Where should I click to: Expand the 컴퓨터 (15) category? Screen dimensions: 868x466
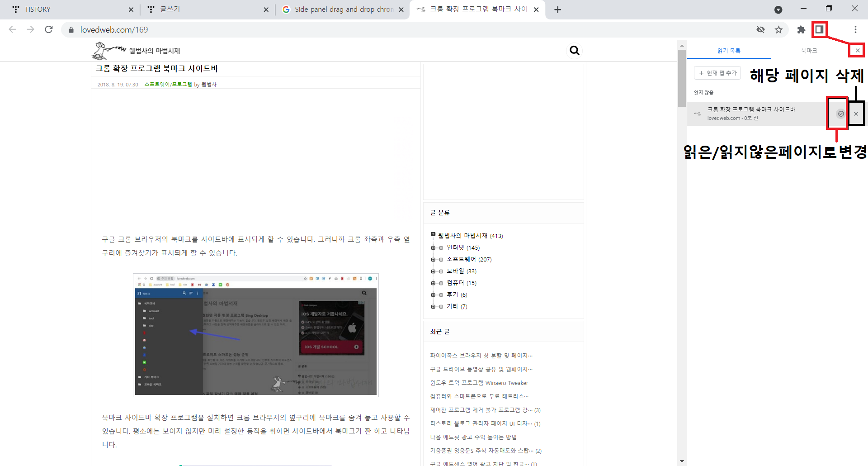(433, 283)
